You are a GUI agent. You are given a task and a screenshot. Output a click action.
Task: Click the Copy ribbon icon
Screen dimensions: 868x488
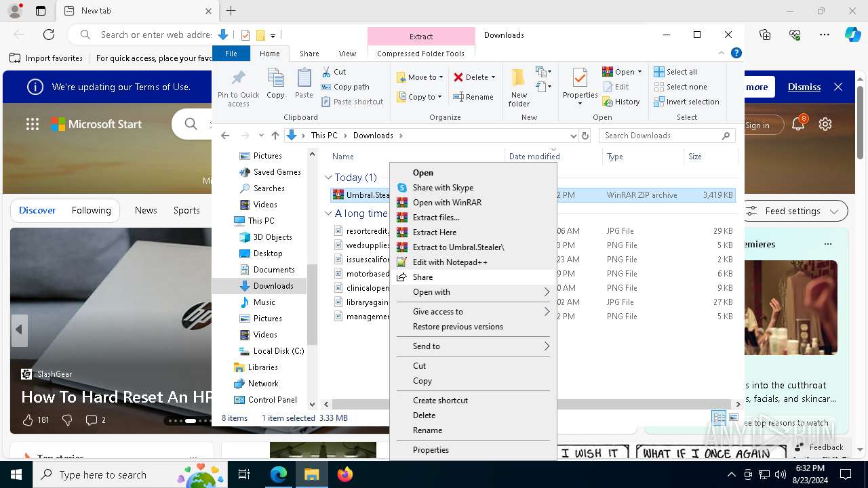[275, 84]
